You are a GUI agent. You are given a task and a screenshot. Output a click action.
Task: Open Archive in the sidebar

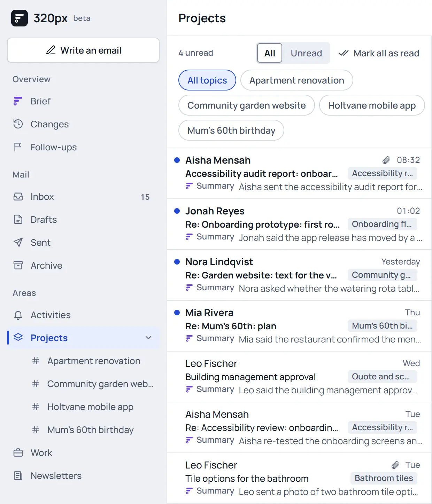[83, 266]
